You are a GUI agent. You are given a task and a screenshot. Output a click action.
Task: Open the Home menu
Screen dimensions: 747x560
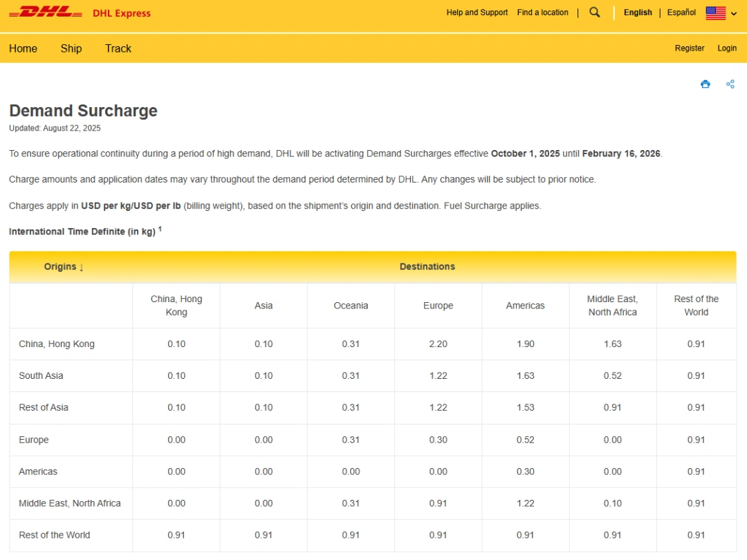coord(23,48)
